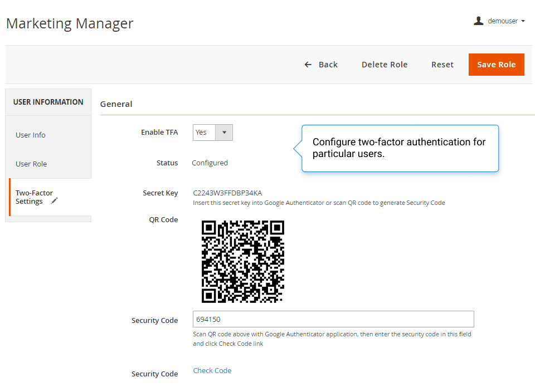Expand the demouser account dropdown arrow
The width and height of the screenshot is (535, 392).
coord(523,21)
